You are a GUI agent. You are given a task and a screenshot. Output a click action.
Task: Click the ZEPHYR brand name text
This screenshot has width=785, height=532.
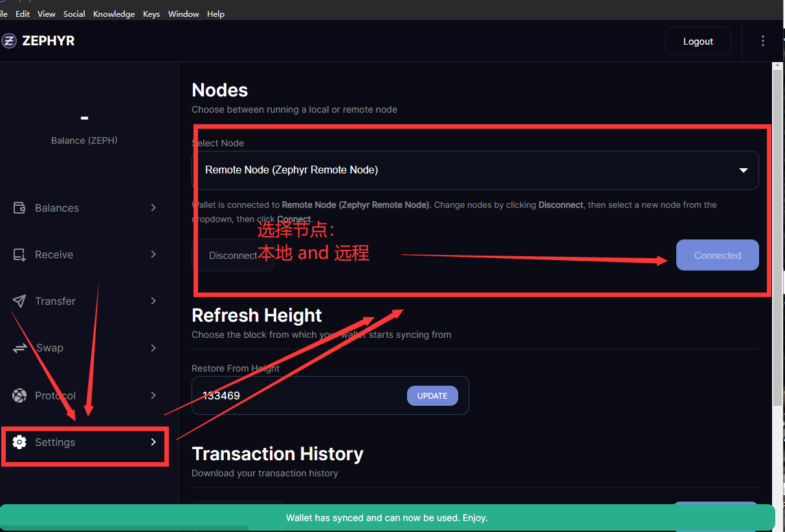(x=49, y=41)
